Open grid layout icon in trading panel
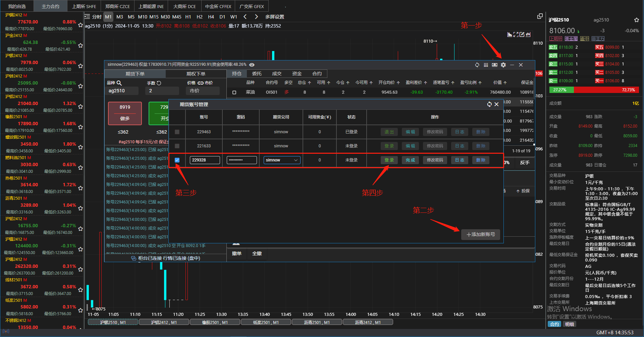 click(486, 65)
